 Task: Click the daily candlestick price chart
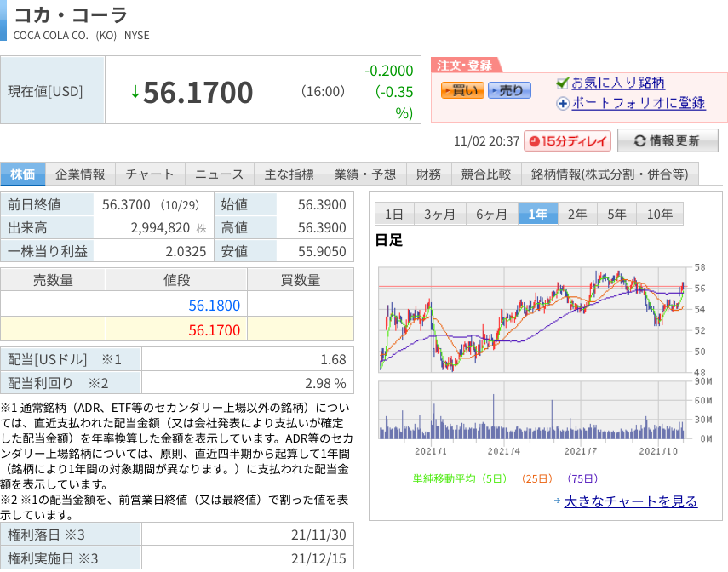tap(532, 319)
